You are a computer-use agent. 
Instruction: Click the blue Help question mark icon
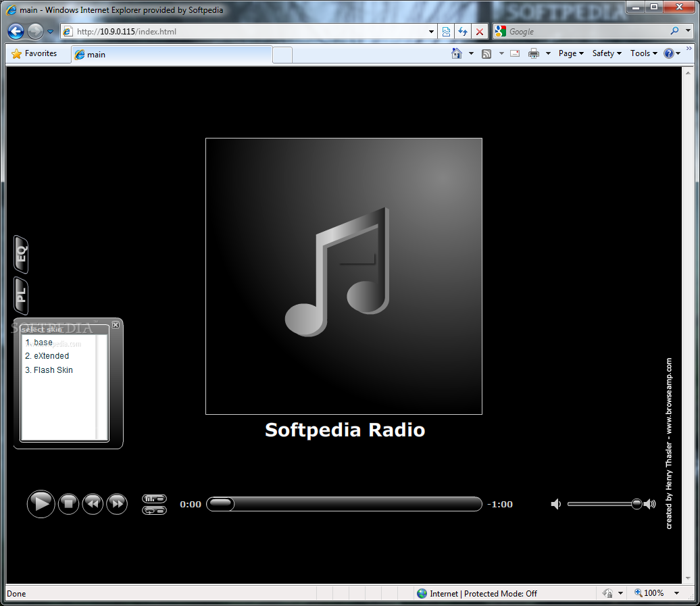pyautogui.click(x=669, y=53)
